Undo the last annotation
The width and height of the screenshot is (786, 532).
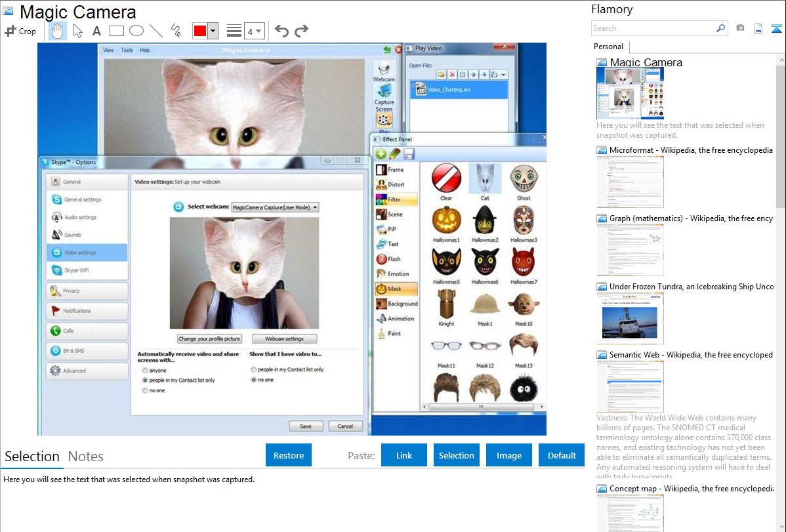click(281, 31)
